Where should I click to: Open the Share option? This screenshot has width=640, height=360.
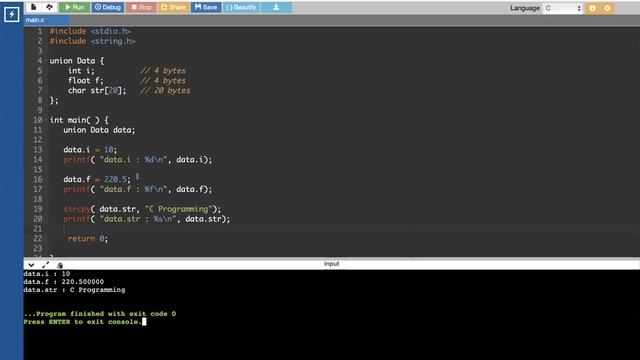[173, 7]
